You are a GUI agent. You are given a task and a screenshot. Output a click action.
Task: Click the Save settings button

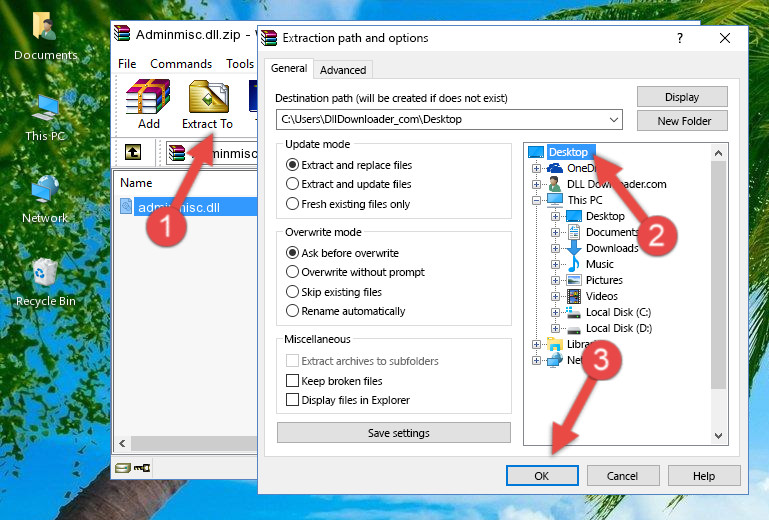point(394,433)
